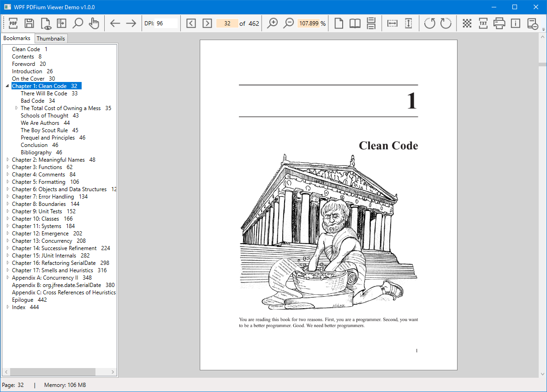Click the zoom percentage field
547x392 pixels.
point(309,23)
